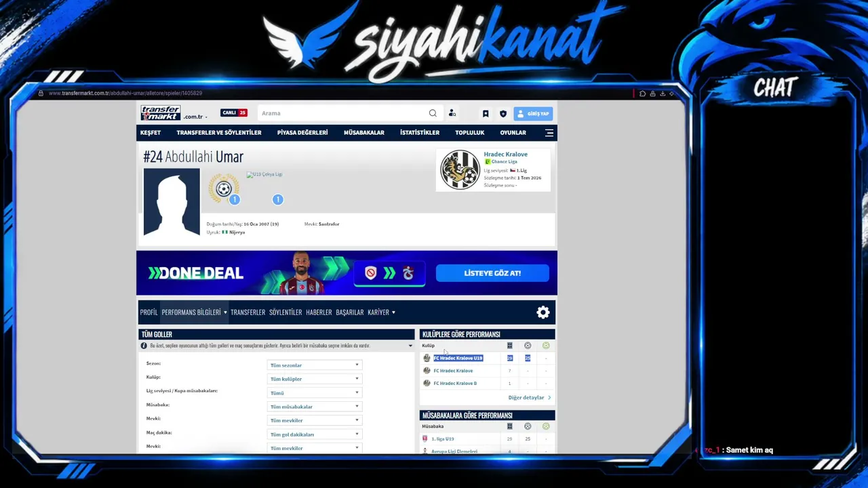
Task: Open the Chance Liga league link
Action: click(x=504, y=162)
